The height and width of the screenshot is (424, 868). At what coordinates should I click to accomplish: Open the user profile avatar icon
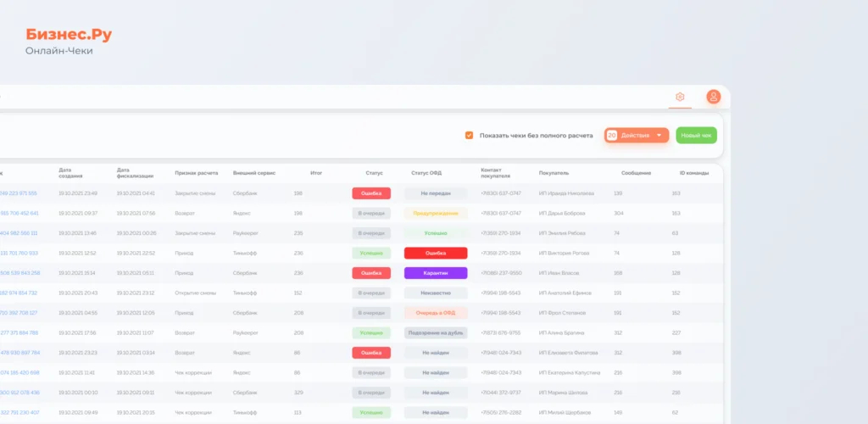[714, 97]
